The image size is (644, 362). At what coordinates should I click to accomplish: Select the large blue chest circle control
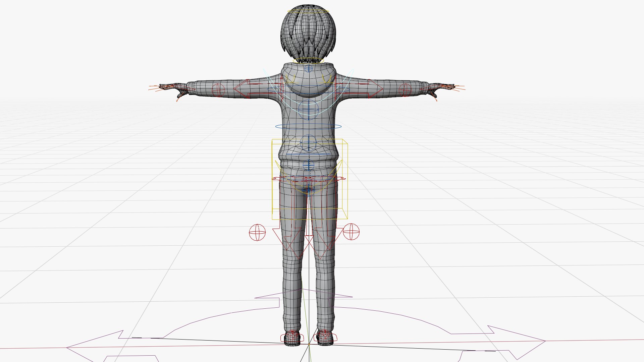click(x=308, y=110)
